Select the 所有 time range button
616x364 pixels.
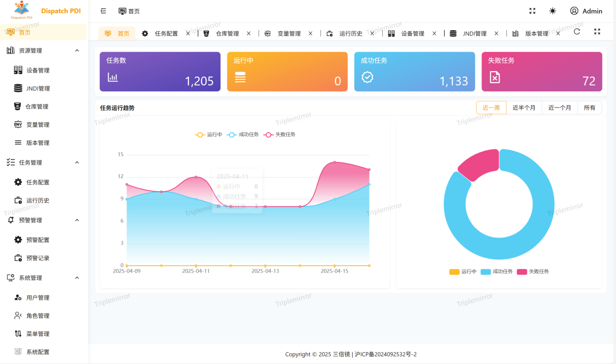point(589,108)
